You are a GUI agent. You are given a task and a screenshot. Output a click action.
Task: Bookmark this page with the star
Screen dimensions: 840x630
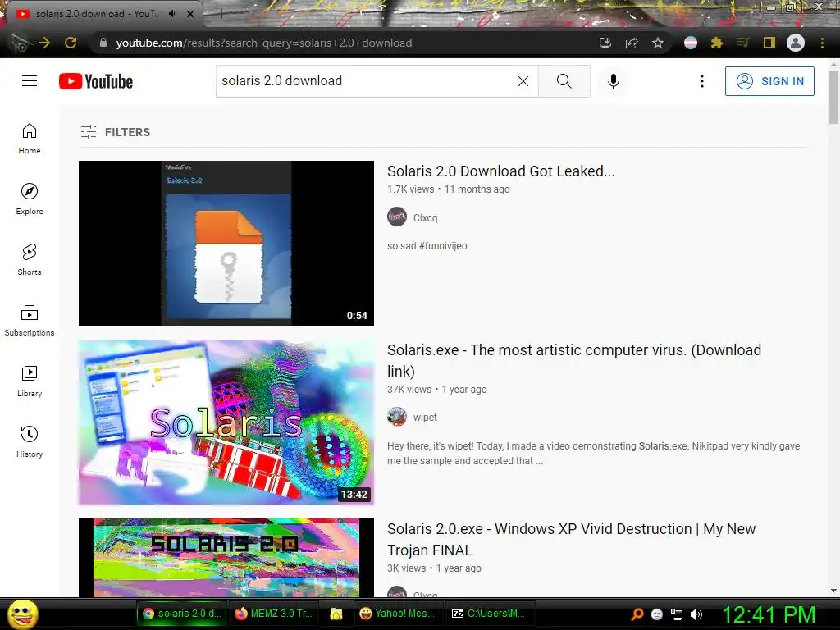click(x=658, y=43)
